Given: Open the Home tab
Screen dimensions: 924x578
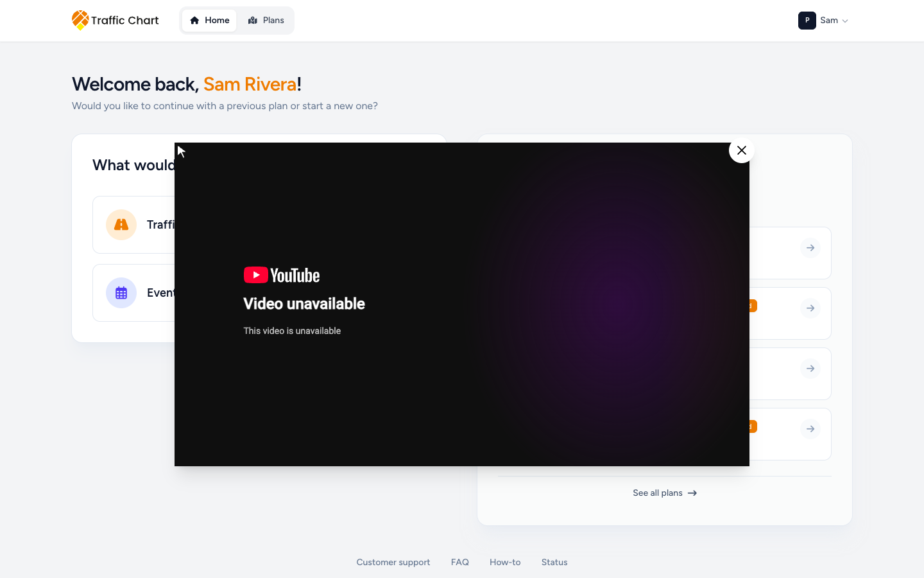Looking at the screenshot, I should 209,21.
